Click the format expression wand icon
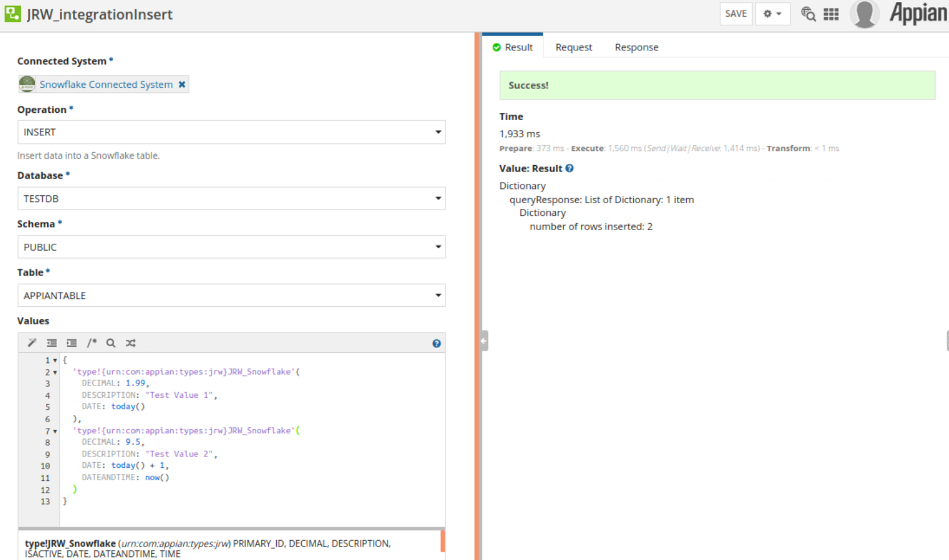The image size is (949, 560). pyautogui.click(x=32, y=343)
